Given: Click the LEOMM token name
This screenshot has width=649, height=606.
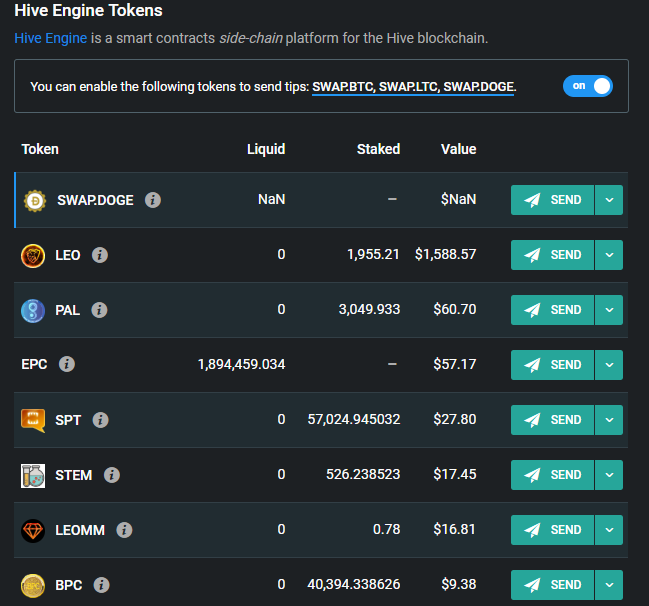Looking at the screenshot, I should 80,530.
